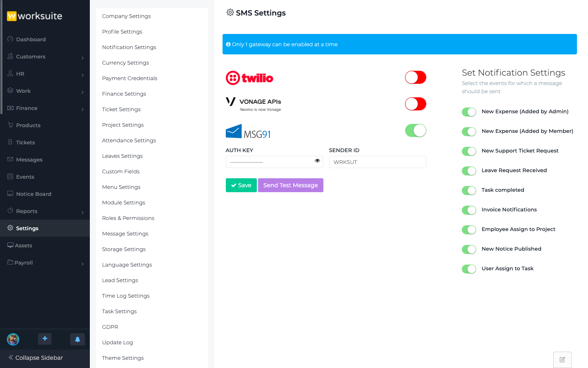The image size is (588, 368).
Task: Enable the Vonage APIs gateway toggle
Action: 415,104
